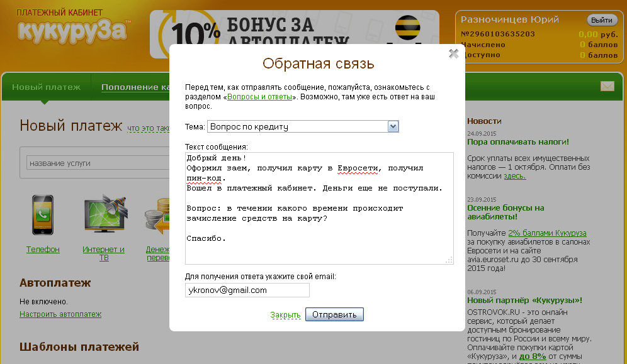The width and height of the screenshot is (627, 364).
Task: Focus the email input field
Action: [x=247, y=290]
